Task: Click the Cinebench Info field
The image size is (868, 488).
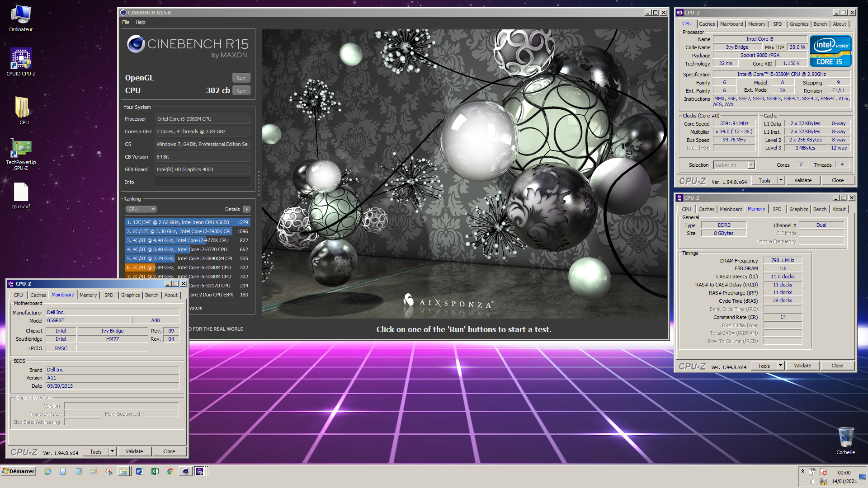Action: click(202, 182)
